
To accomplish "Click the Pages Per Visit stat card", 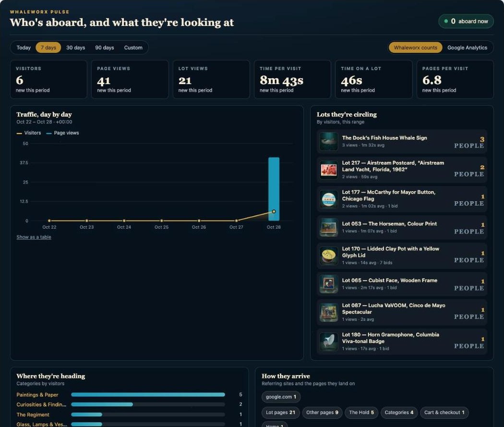I will [455, 79].
